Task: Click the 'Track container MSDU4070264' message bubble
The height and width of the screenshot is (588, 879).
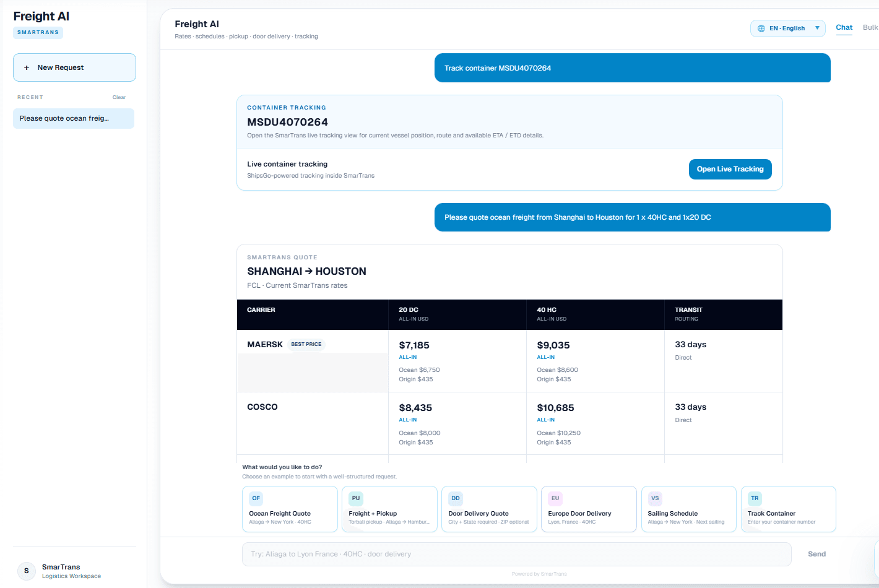Action: (x=633, y=68)
